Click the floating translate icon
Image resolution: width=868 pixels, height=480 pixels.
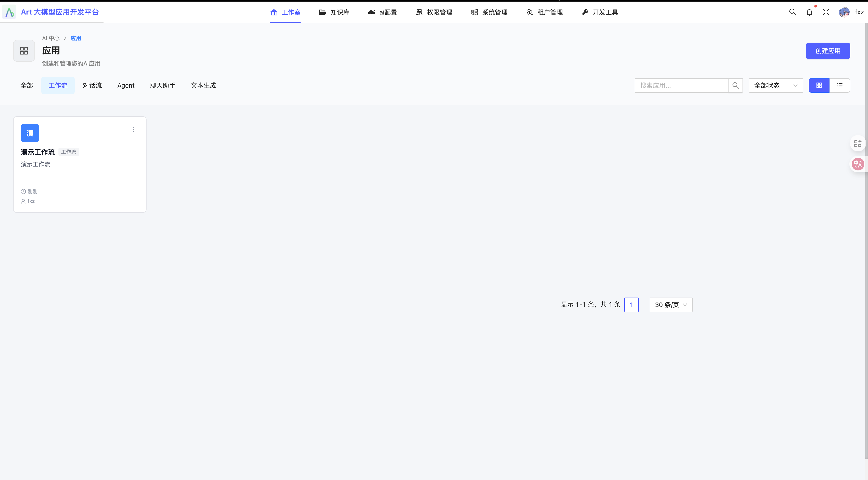pos(858,164)
